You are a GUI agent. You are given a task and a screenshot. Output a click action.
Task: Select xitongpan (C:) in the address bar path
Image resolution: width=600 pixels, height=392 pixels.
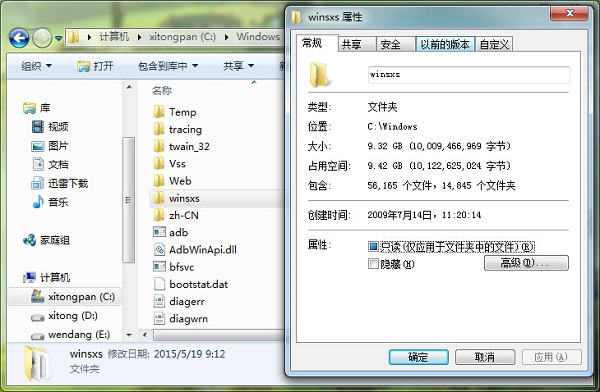coord(183,37)
